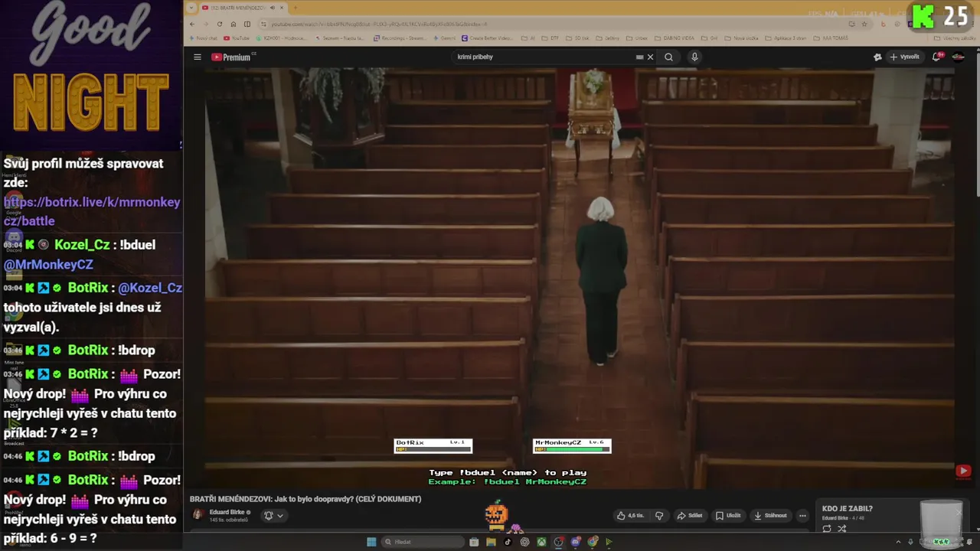Open the botrix.live battle link in chat

click(x=92, y=211)
